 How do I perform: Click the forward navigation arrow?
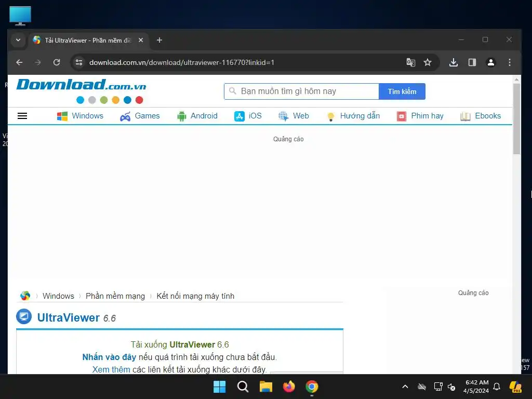(x=37, y=62)
